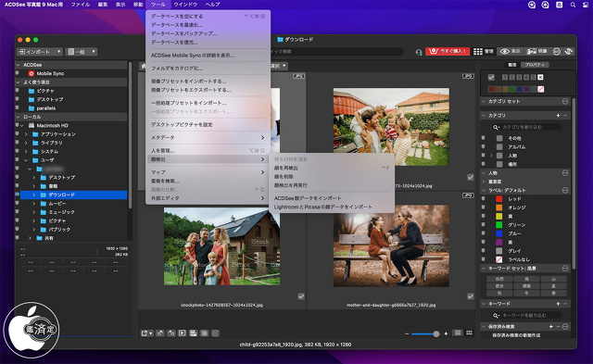Screen dimensions: 593x364
Task: Choose ACDSee 顔データをインポート menu item
Action: tap(332, 198)
